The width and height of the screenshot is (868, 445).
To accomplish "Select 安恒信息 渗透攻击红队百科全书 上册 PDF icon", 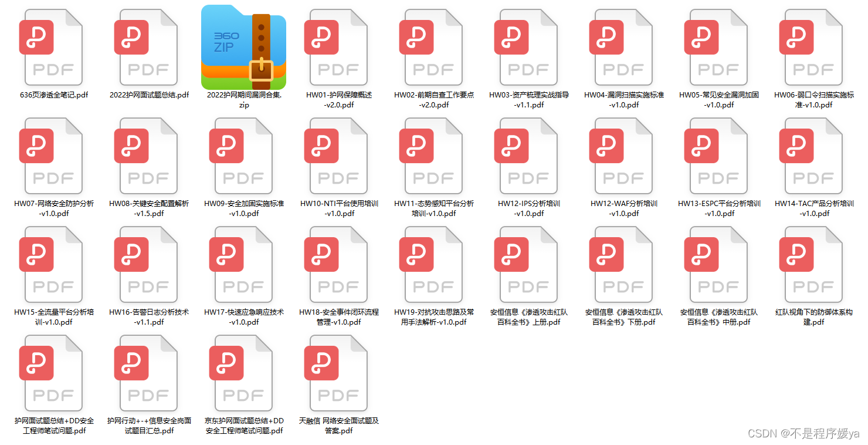I will coord(525,264).
